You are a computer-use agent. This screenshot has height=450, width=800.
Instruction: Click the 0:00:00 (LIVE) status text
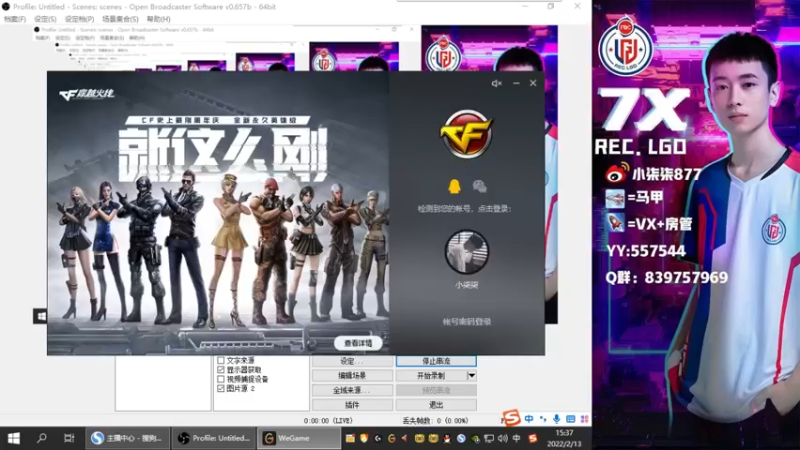(x=328, y=420)
